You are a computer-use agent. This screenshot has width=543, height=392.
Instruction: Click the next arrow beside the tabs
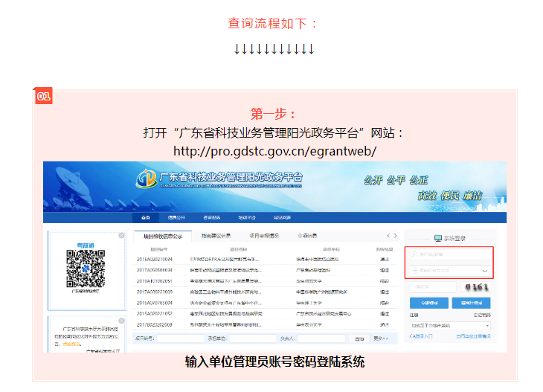(396, 236)
